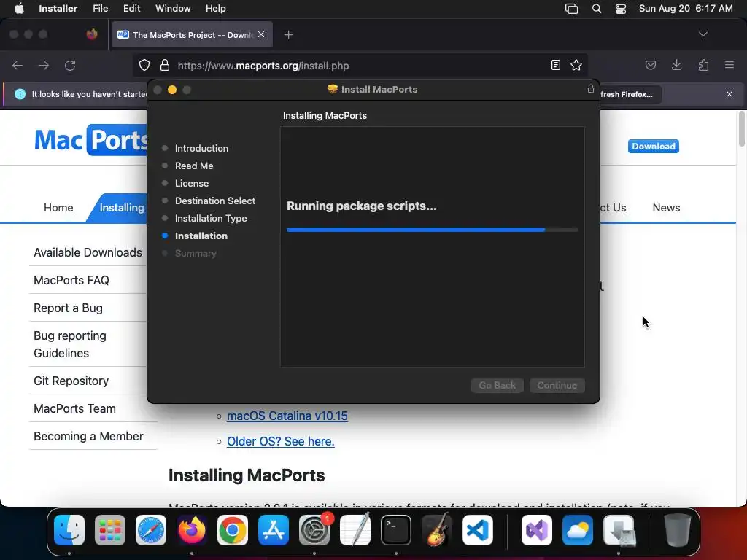Open Firefox downloads panel
This screenshot has width=747, height=560.
677,65
